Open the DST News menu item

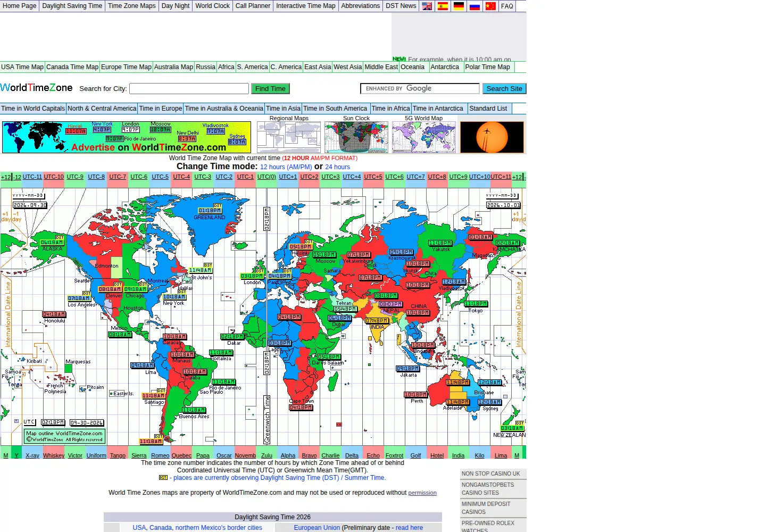(x=401, y=6)
